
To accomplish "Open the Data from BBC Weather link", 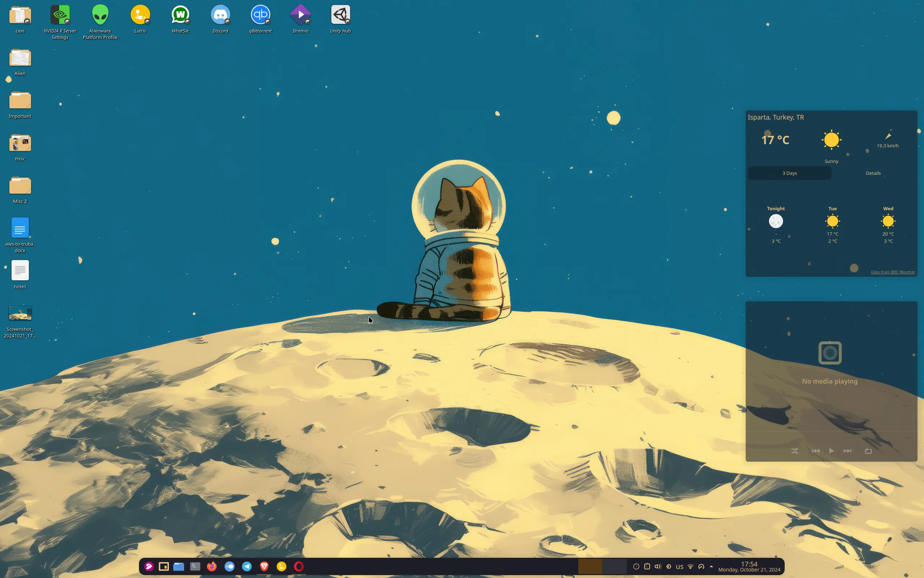I will (893, 272).
